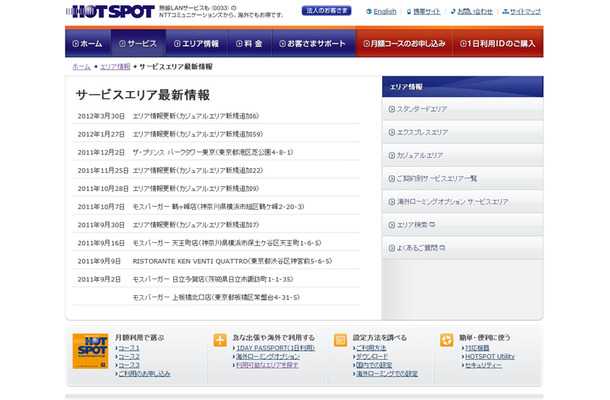The width and height of the screenshot is (610, 400).
Task: Open the ご利用方法 footer link
Action: (371, 348)
